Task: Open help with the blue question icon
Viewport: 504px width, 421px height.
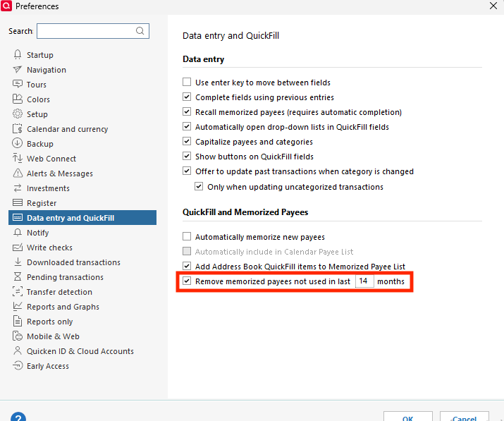Action: point(18,417)
